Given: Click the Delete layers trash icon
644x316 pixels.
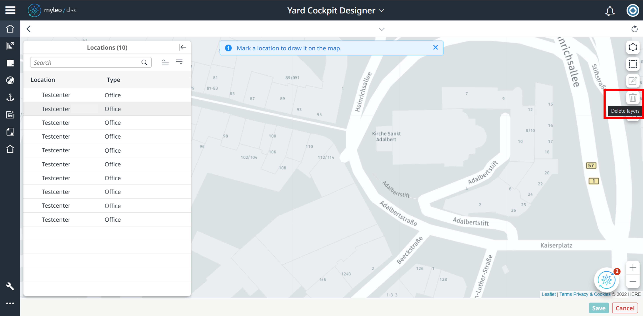Looking at the screenshot, I should pos(632,97).
